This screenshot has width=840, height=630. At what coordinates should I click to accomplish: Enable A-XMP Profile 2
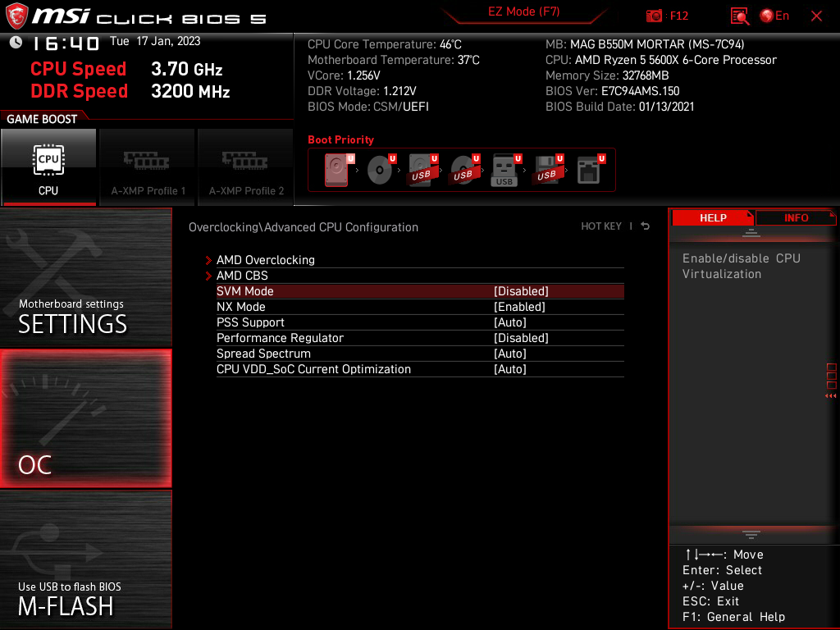point(246,167)
